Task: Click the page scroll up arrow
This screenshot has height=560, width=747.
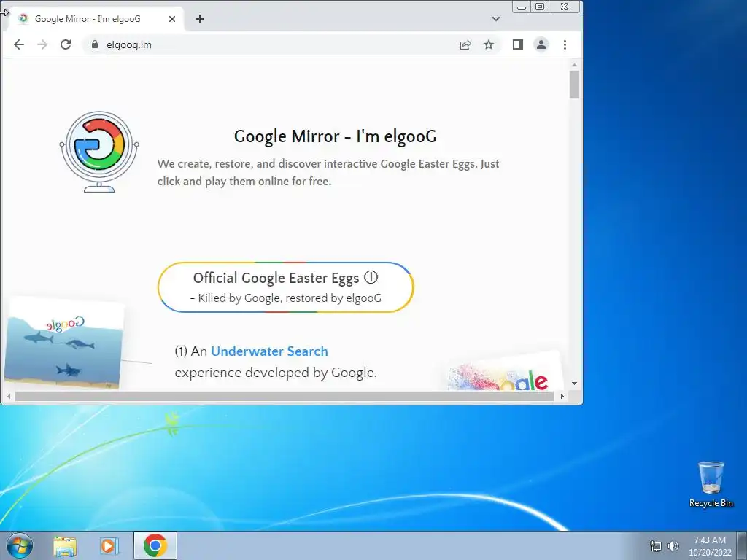Action: coord(575,65)
